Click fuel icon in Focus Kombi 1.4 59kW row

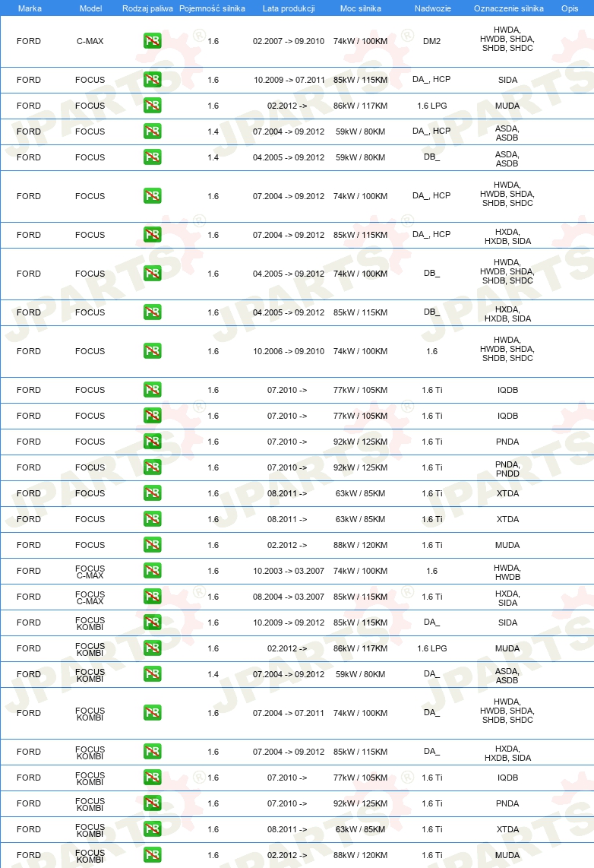point(152,674)
